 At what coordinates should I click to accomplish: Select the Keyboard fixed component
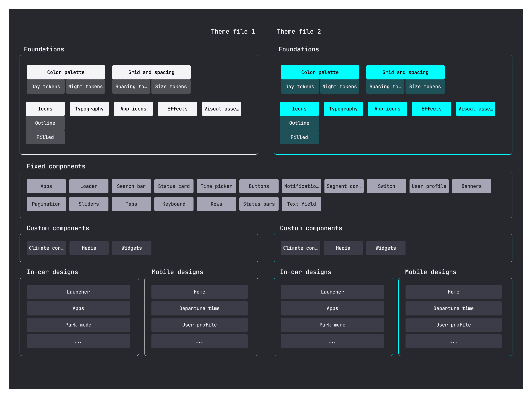pyautogui.click(x=174, y=204)
